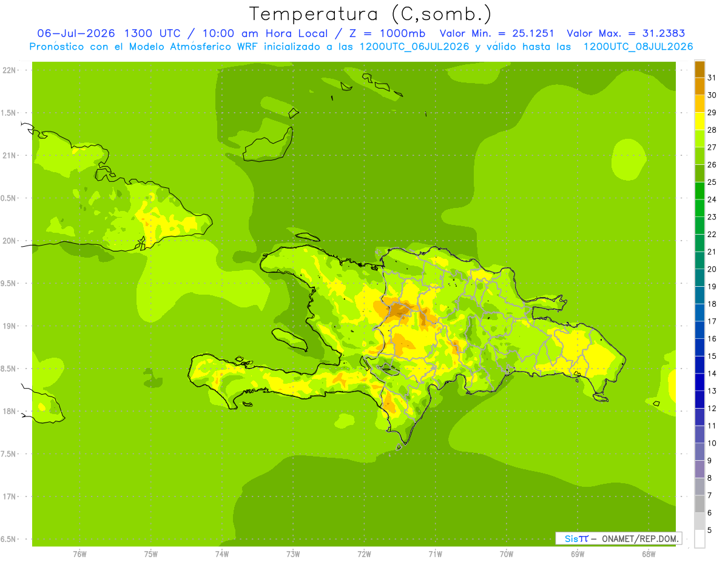
Task: Click the '19N' latitude axis label
Action: 8,326
